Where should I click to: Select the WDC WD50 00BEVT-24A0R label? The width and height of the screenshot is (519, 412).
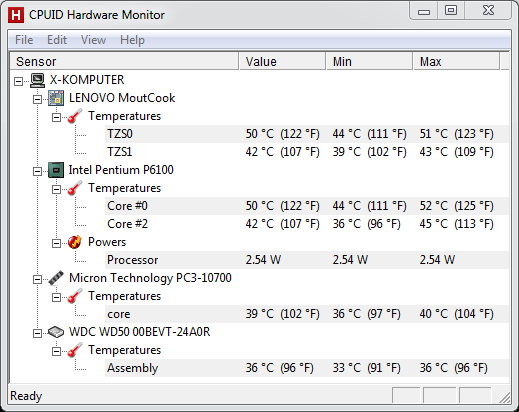point(139,332)
